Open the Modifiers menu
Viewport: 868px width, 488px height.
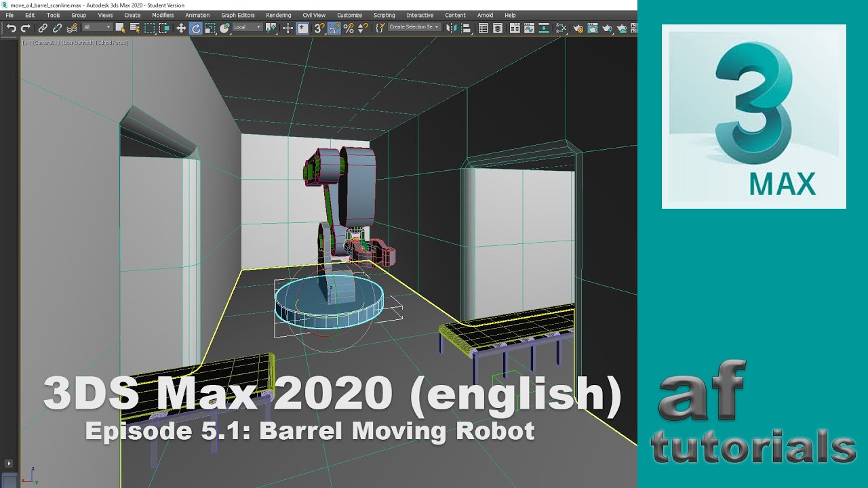click(163, 15)
